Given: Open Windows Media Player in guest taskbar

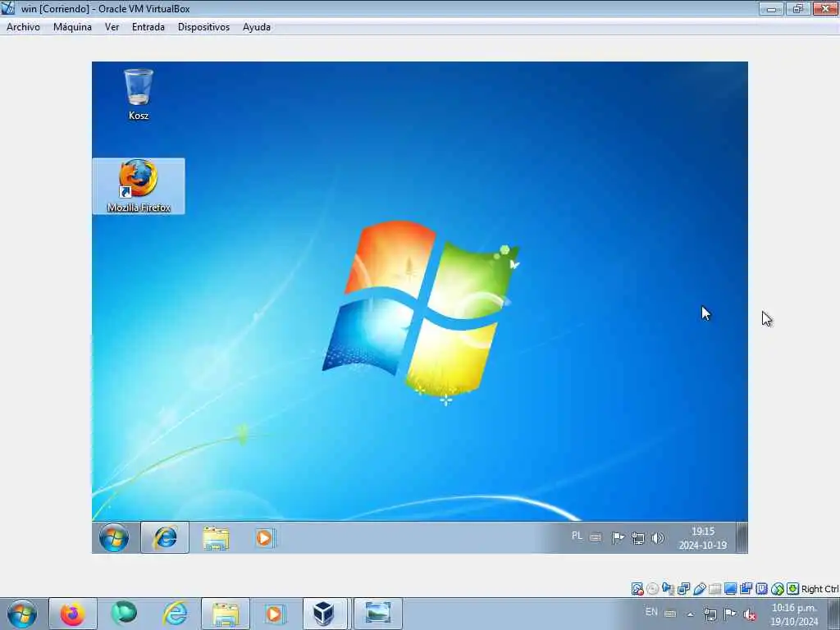Looking at the screenshot, I should click(265, 537).
